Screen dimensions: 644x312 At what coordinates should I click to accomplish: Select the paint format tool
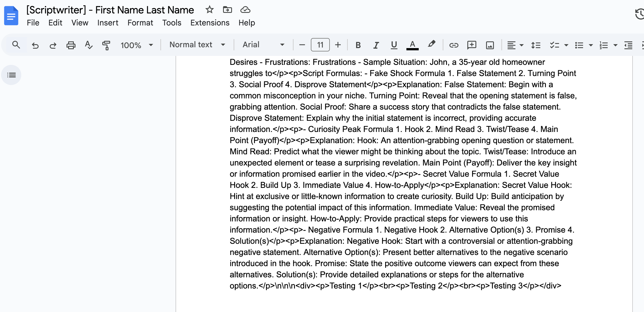coord(106,45)
